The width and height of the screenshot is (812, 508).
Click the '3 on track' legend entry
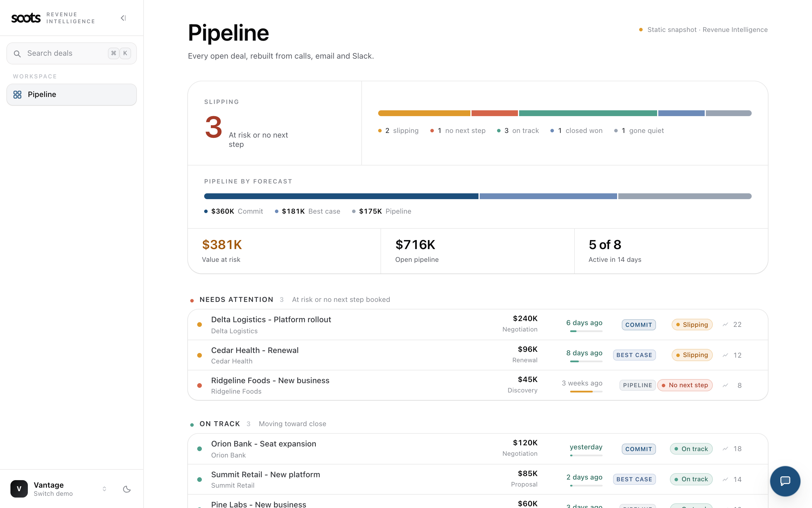[x=518, y=131]
